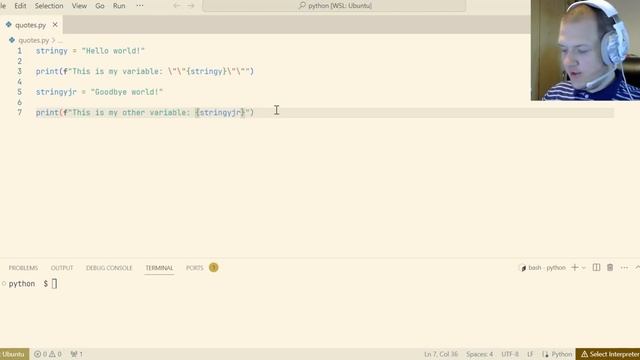
Task: Go forward with the right arrow
Action: (x=191, y=6)
